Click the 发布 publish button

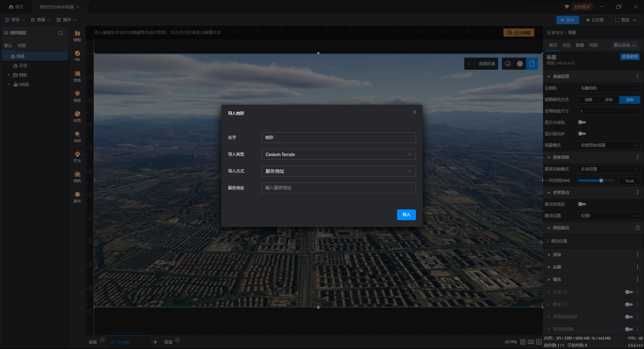(568, 20)
